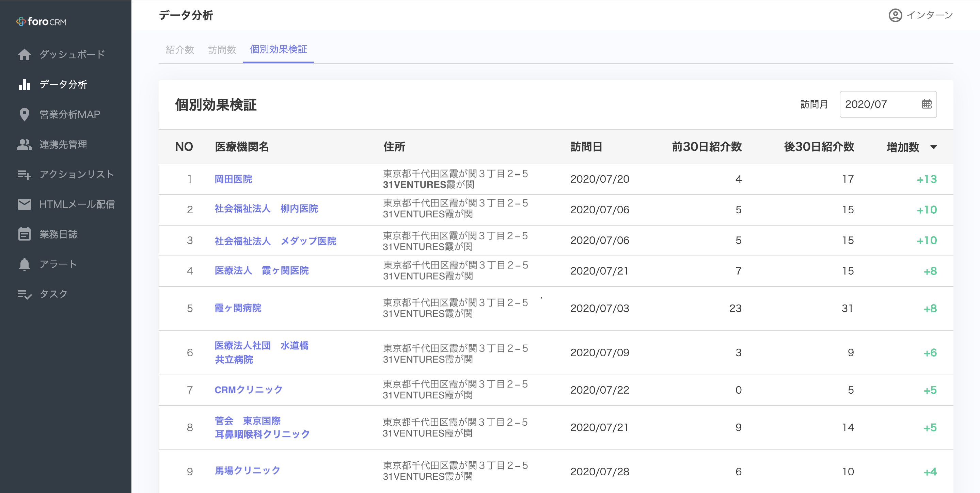
Task: Open 医療法人社団 水道橋共立病院 link
Action: click(x=262, y=352)
